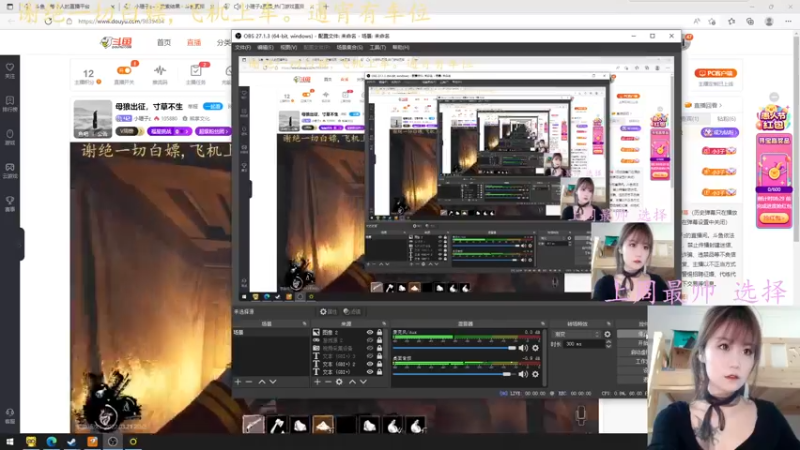Screen dimensions: 800x450
Task: Select the 视频采集设备 source row
Action: [348, 348]
